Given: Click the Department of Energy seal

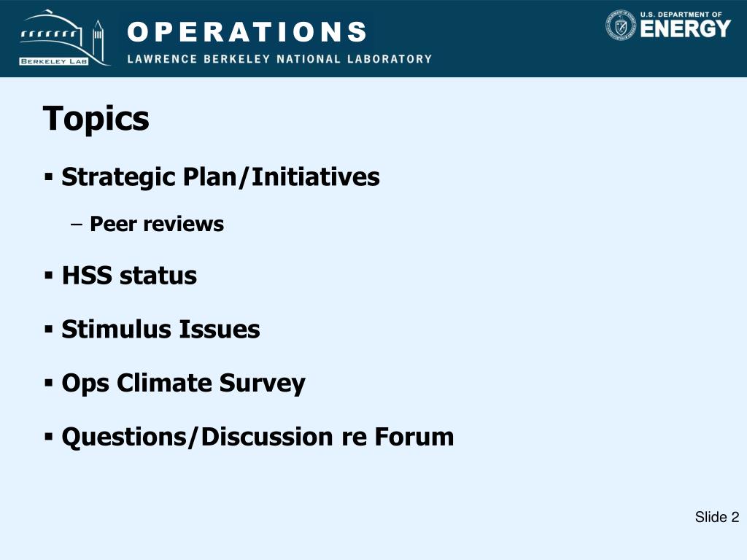Looking at the screenshot, I should [x=621, y=25].
